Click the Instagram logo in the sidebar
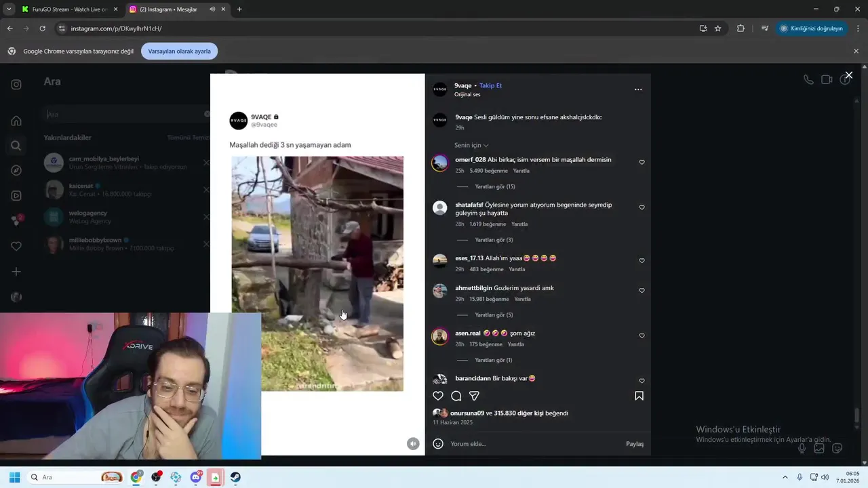868x488 pixels. (16, 85)
